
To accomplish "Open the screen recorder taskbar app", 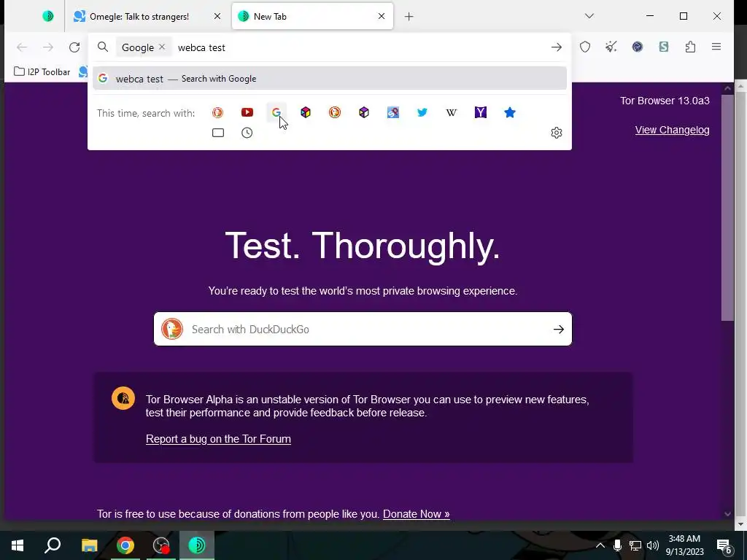I will 161,545.
